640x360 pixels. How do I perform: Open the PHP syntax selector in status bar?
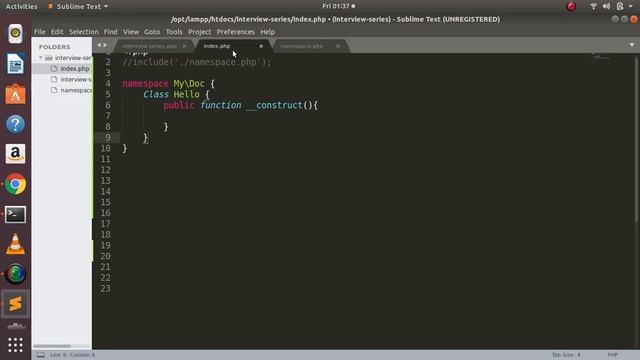[612, 355]
